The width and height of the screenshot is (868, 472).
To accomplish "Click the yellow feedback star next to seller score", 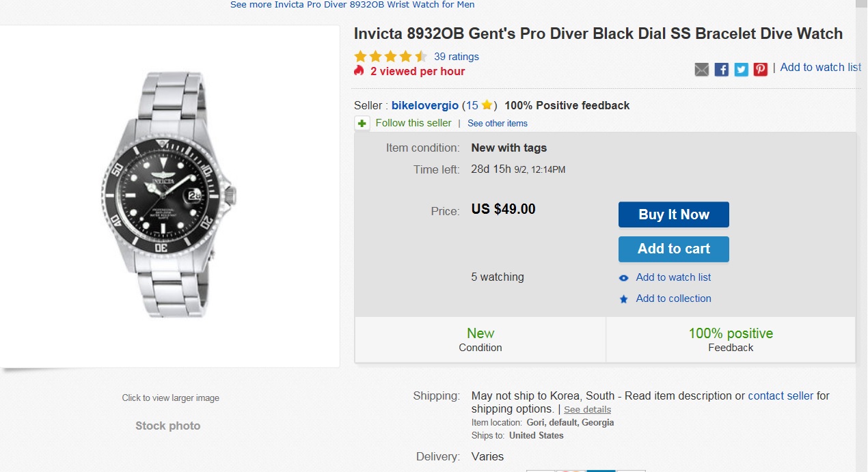I will pyautogui.click(x=487, y=105).
